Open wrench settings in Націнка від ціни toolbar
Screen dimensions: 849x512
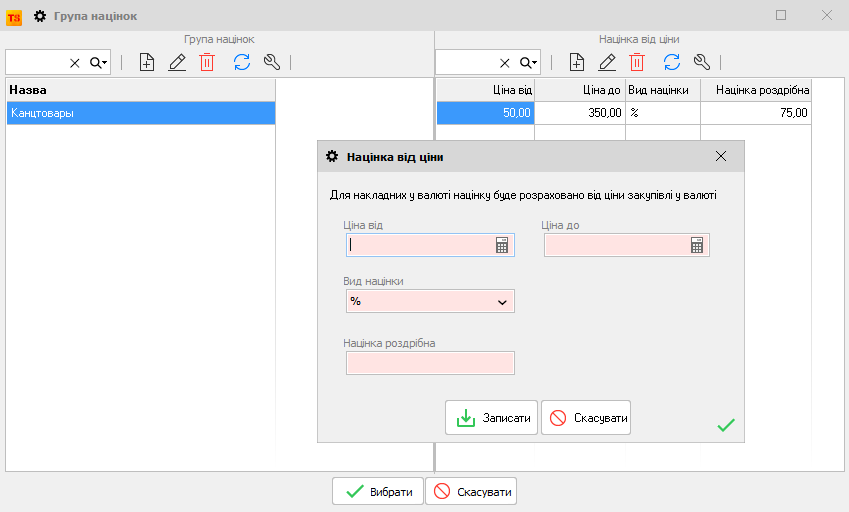pos(702,62)
